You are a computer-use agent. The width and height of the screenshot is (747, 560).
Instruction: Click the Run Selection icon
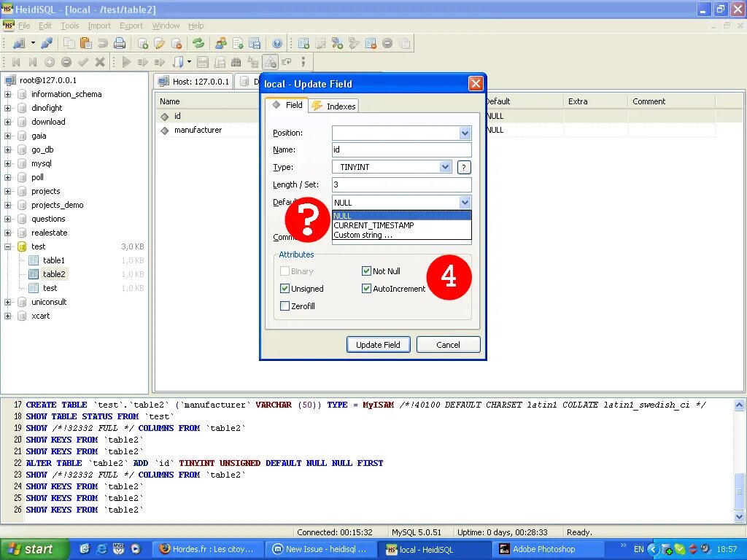click(x=142, y=62)
